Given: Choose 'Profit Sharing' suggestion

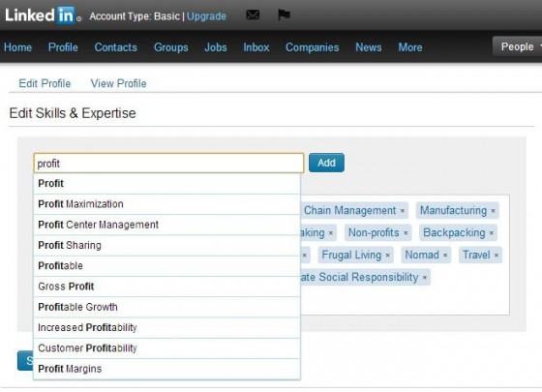Looking at the screenshot, I should [x=166, y=246].
